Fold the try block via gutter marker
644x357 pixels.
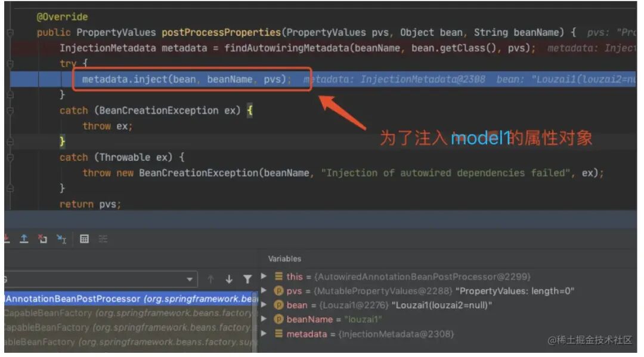[10, 64]
